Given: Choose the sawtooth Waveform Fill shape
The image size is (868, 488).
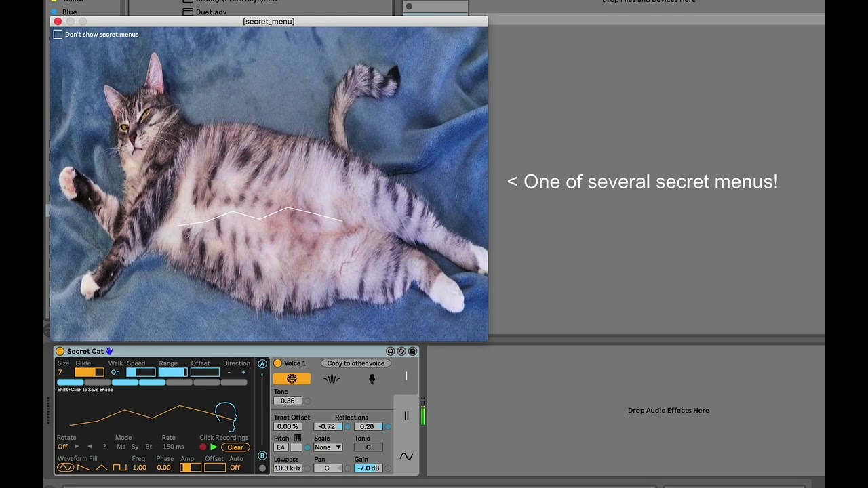Looking at the screenshot, I should point(83,468).
